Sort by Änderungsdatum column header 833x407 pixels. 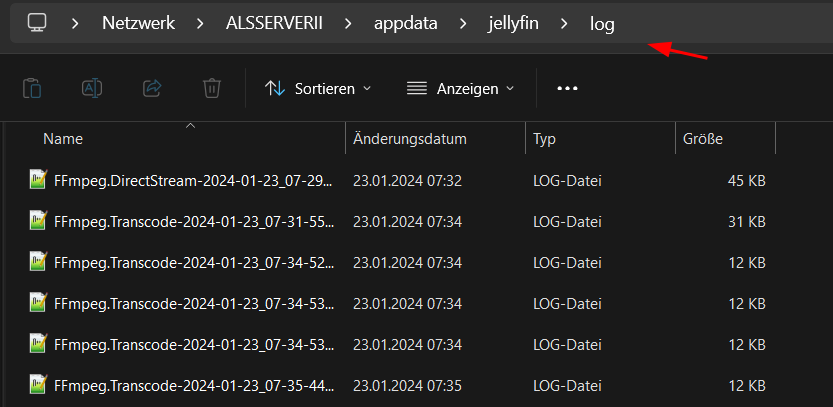point(410,139)
